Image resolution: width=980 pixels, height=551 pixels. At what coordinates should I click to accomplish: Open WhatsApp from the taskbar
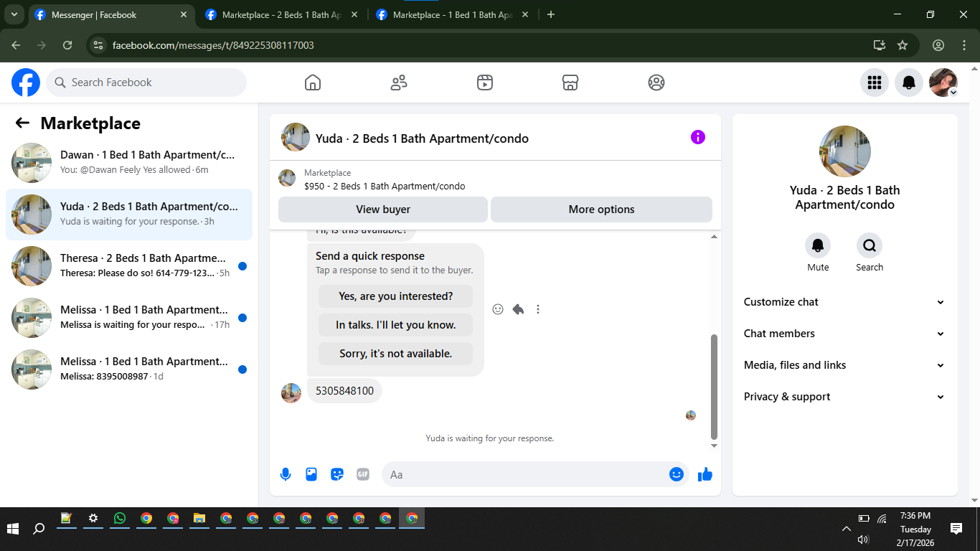click(x=119, y=518)
